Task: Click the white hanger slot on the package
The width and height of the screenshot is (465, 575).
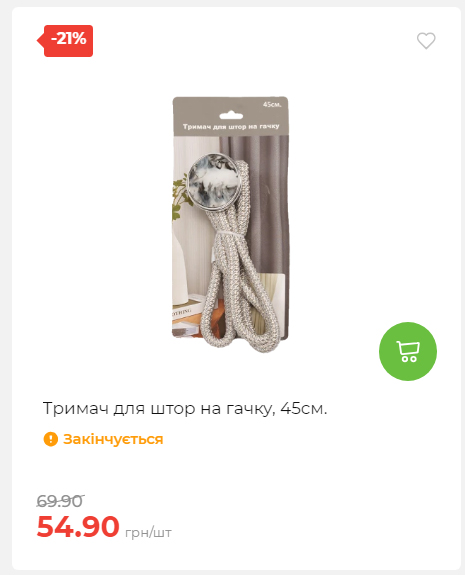Action: click(231, 116)
